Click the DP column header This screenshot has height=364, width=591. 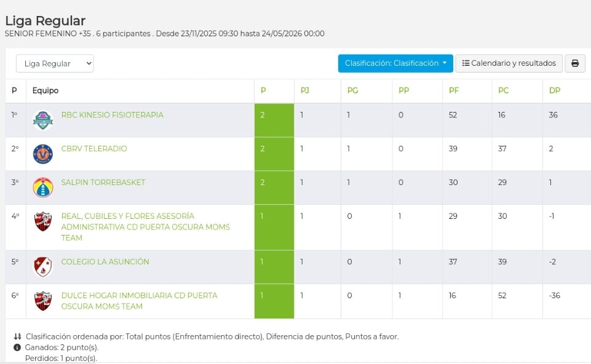coord(553,90)
